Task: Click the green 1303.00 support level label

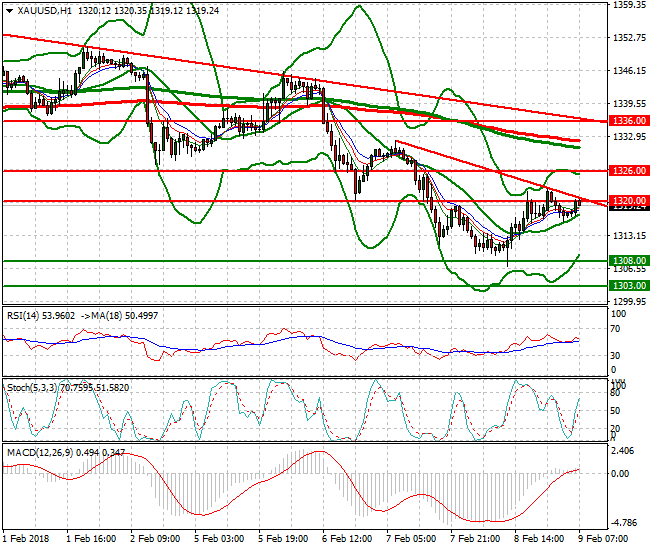Action: point(628,285)
